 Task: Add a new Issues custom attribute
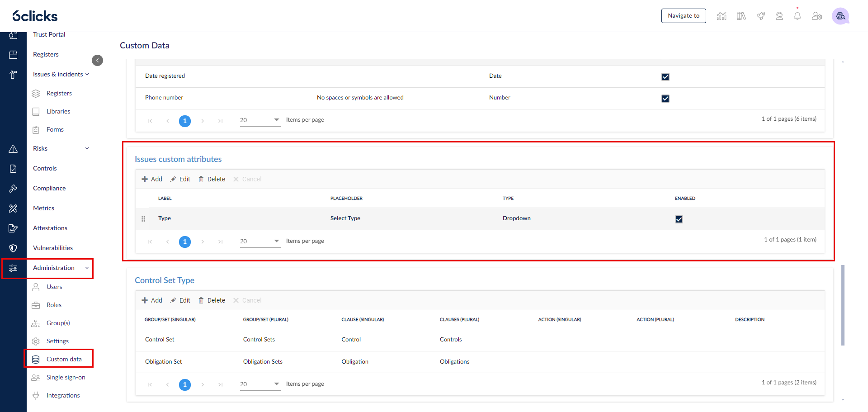click(x=152, y=179)
